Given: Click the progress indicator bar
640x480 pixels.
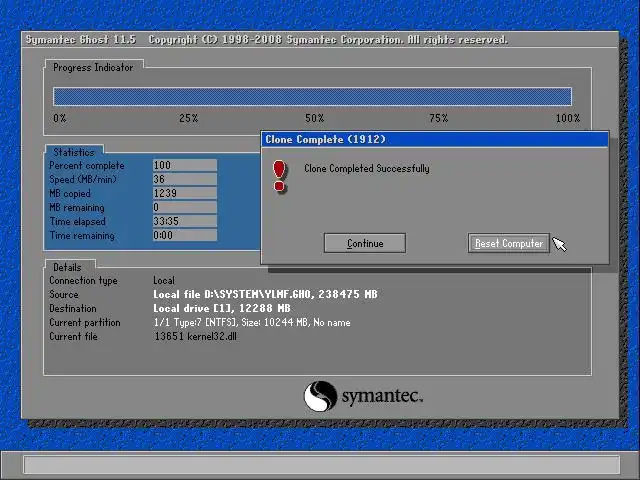Looking at the screenshot, I should point(312,97).
